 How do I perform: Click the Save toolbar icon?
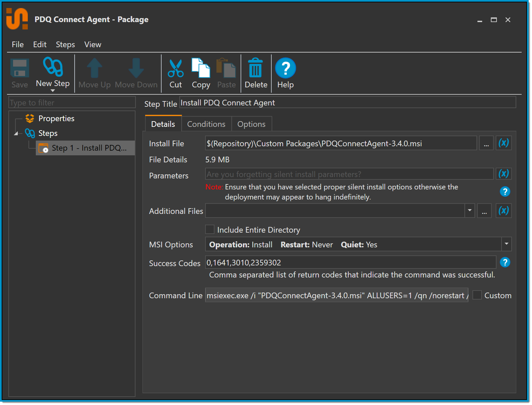click(20, 68)
